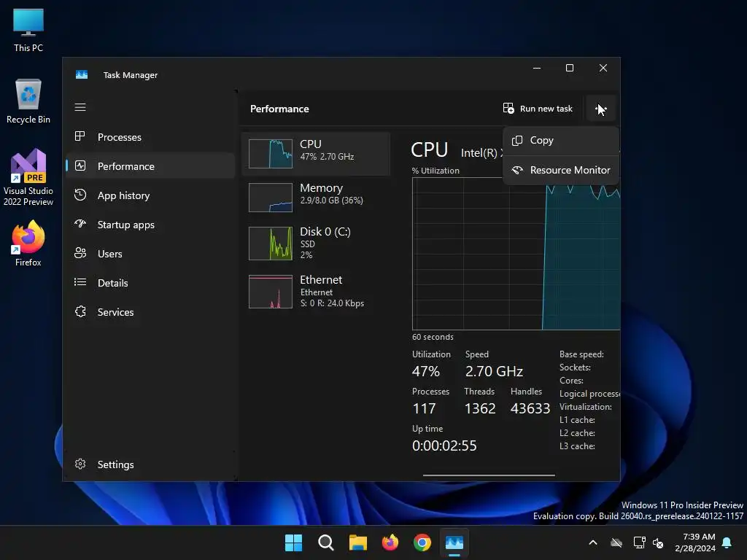
Task: Click the muted volume tray icon
Action: click(658, 542)
